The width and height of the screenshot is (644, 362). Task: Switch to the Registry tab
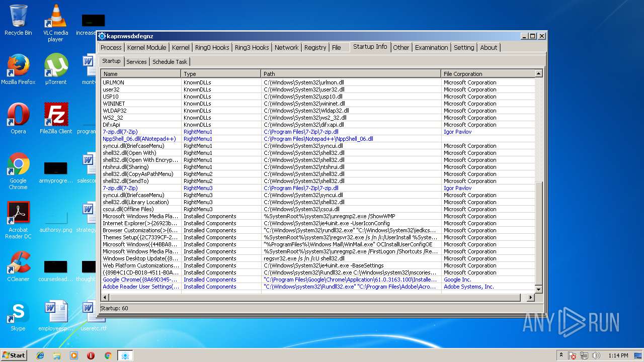(315, 47)
